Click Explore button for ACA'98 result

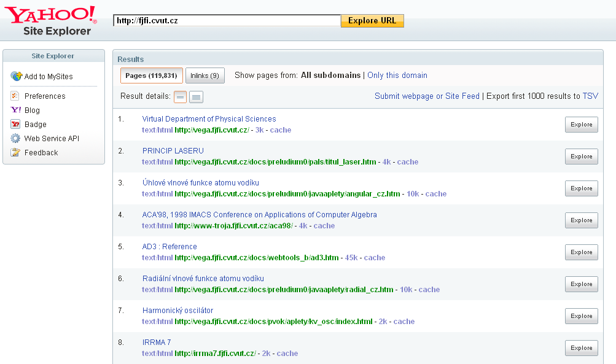point(582,220)
